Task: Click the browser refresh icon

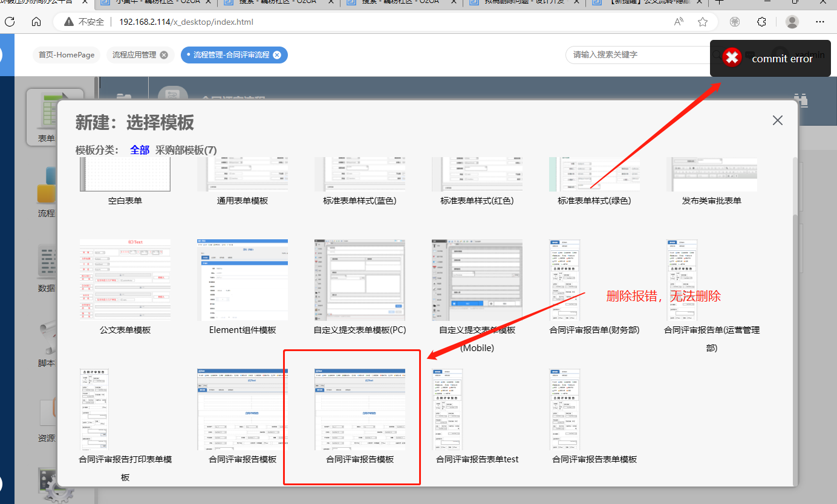Action: click(10, 22)
